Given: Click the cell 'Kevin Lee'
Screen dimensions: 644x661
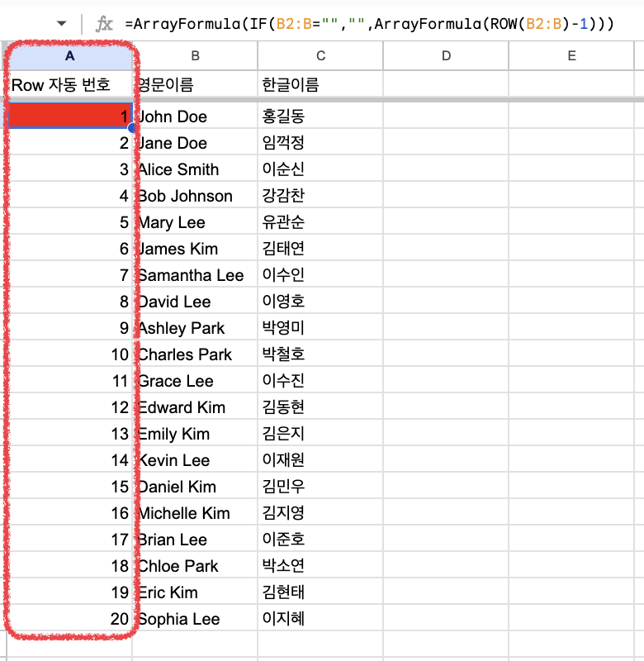Looking at the screenshot, I should [x=195, y=460].
